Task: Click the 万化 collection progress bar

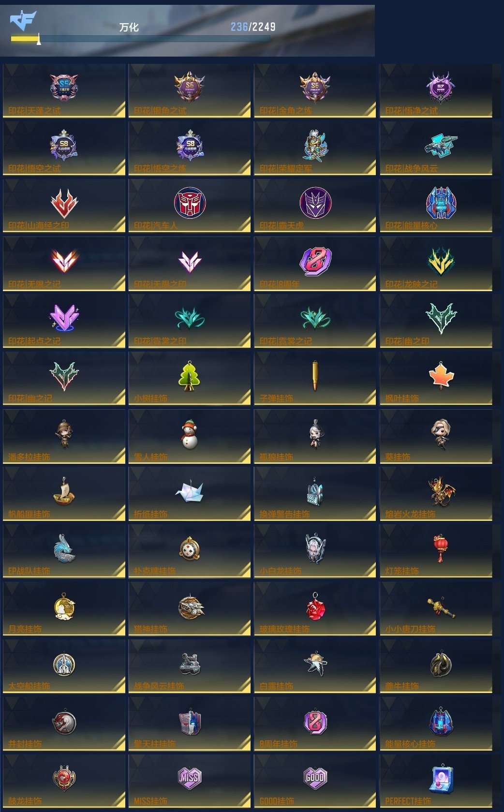Action: click(141, 39)
